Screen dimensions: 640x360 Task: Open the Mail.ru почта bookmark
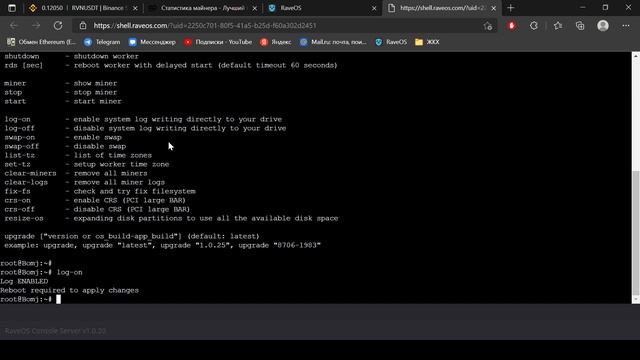point(333,42)
